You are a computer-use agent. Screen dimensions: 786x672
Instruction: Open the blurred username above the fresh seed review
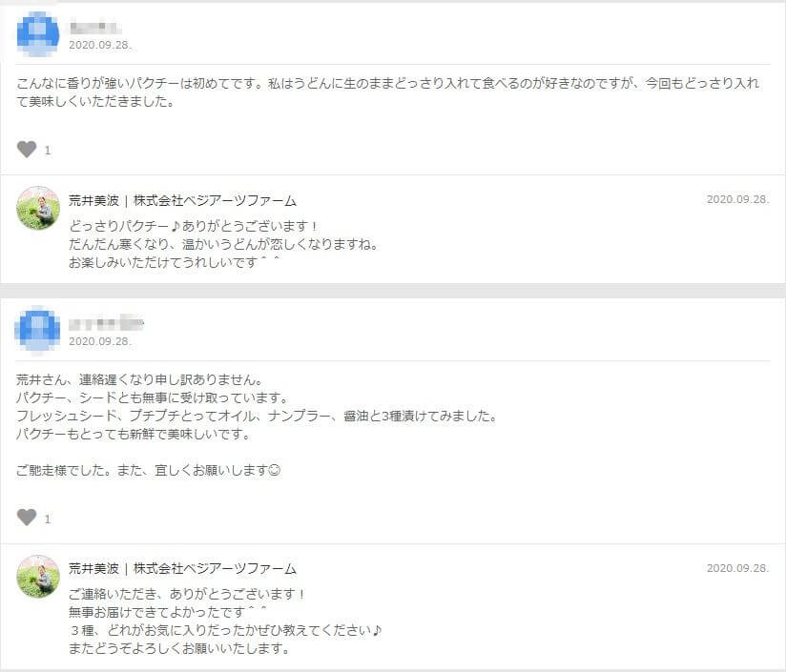click(x=105, y=323)
